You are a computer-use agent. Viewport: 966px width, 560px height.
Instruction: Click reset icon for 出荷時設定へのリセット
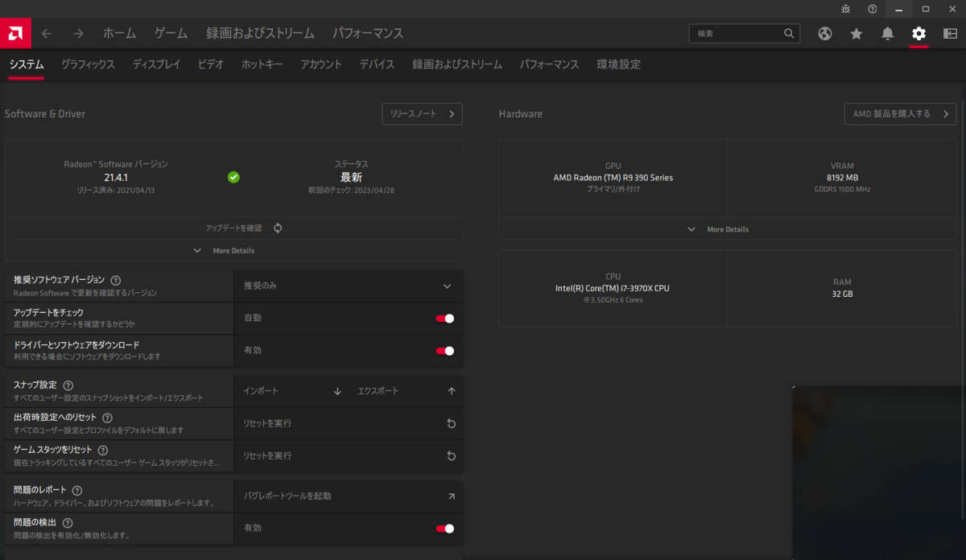452,423
